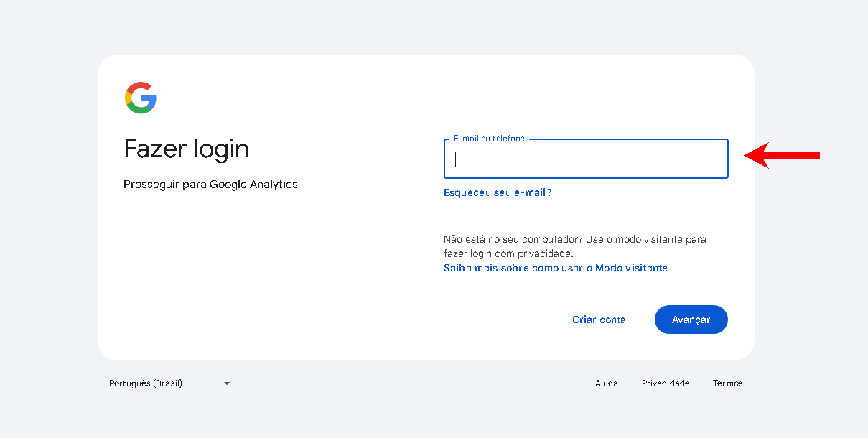This screenshot has width=868, height=438.
Task: Select the Português (Brasil) language selector
Action: [x=169, y=383]
